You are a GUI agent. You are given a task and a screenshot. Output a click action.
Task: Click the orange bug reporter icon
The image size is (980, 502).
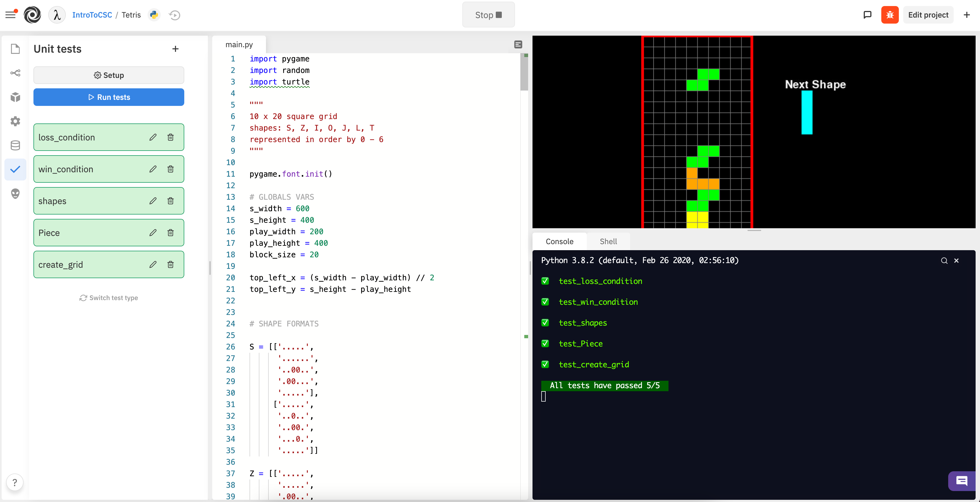pos(890,15)
